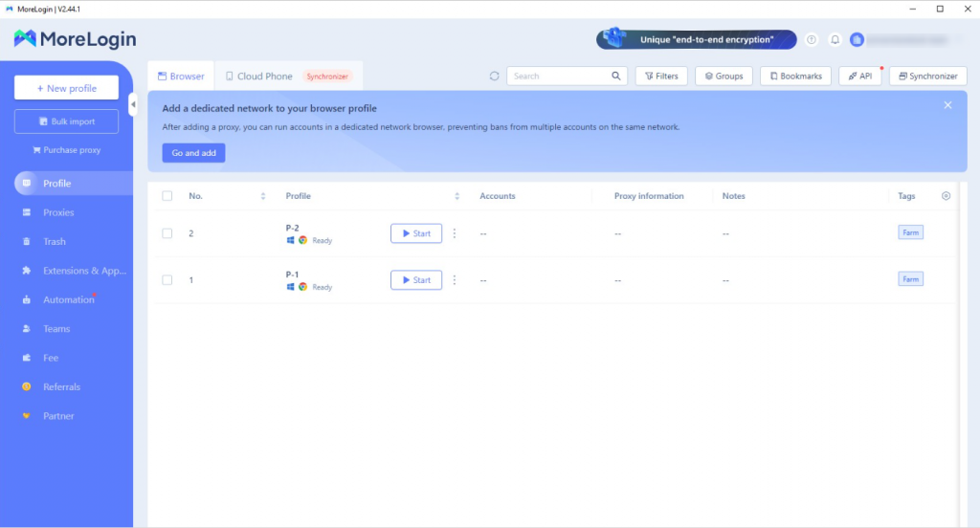Viewport: 980px width, 528px height.
Task: Open Extensions & Apps section
Action: tap(84, 271)
